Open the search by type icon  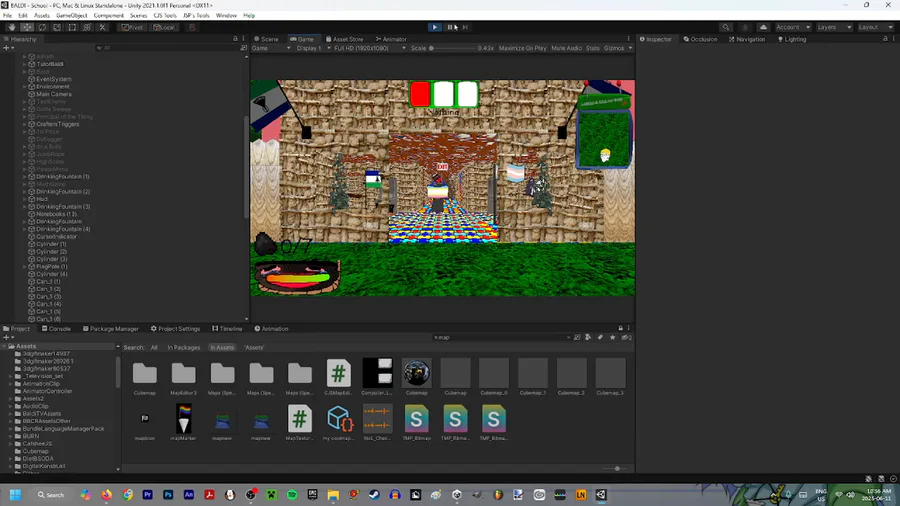(588, 337)
